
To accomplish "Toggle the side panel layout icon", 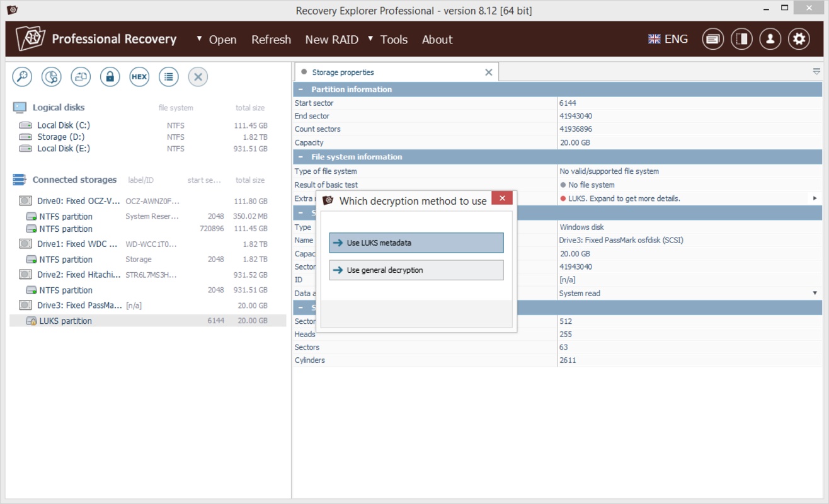I will pos(741,39).
